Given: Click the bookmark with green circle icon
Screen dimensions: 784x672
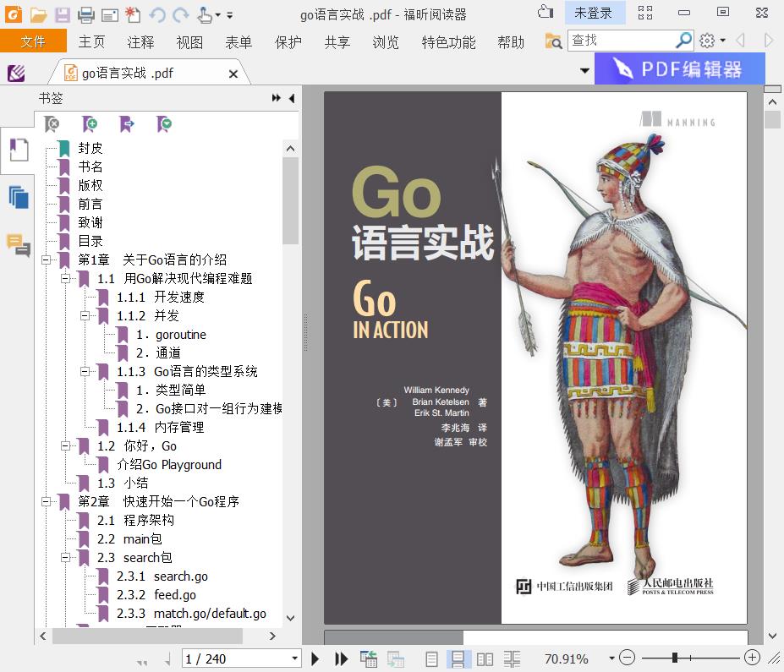Looking at the screenshot, I should pyautogui.click(x=164, y=123).
